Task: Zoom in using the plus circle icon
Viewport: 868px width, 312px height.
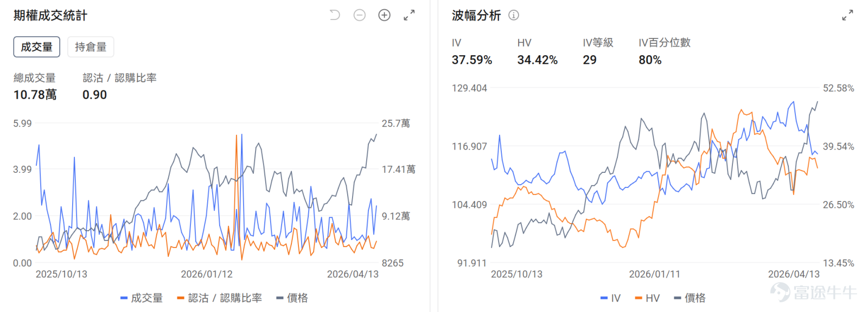Action: pyautogui.click(x=385, y=15)
